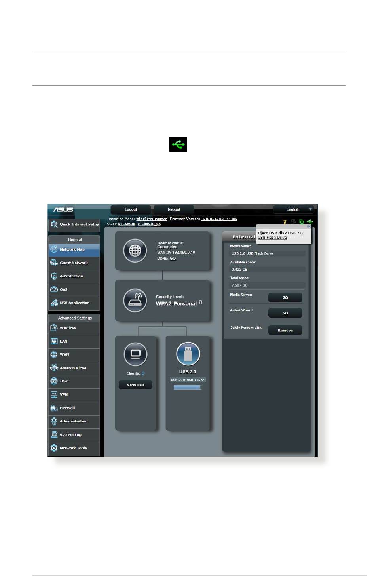The height and width of the screenshot is (588, 376).
Task: Click the WAN globe icon in the sidebar
Action: click(x=54, y=354)
